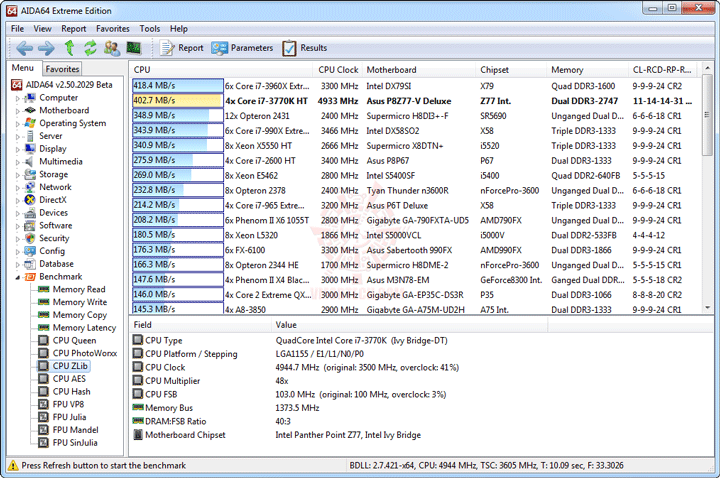The width and height of the screenshot is (720, 478).
Task: Expand the Computer tree node
Action: (17, 98)
